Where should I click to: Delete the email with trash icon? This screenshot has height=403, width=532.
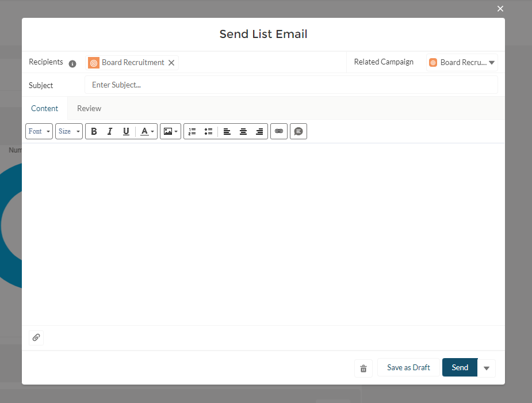pyautogui.click(x=363, y=368)
